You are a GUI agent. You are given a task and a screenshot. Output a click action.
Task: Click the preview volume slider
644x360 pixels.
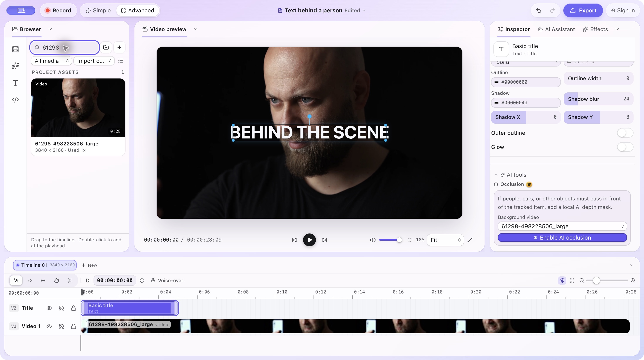pyautogui.click(x=390, y=240)
